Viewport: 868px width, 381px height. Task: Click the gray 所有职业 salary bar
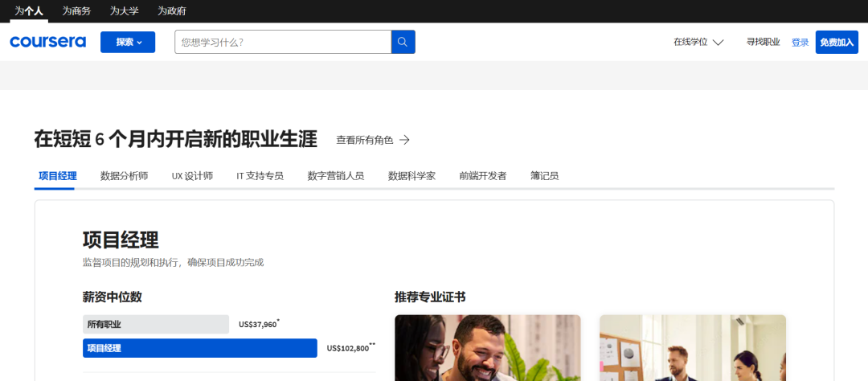[x=156, y=325]
